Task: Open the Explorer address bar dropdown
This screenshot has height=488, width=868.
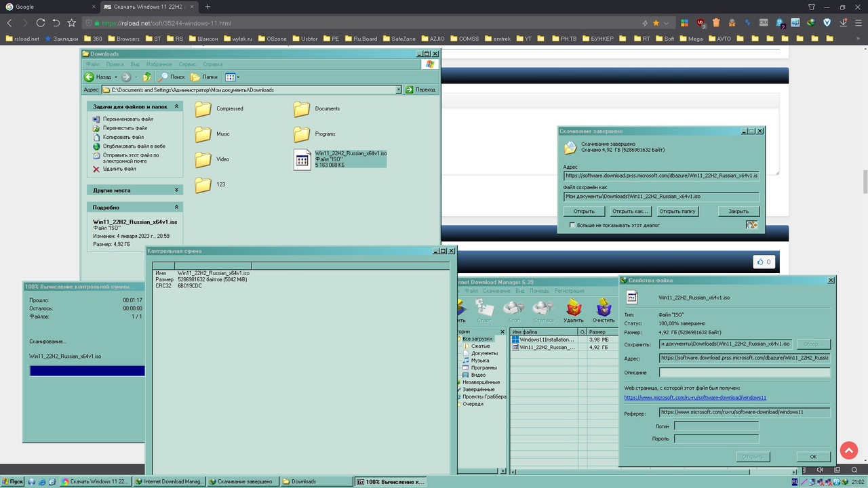Action: pos(399,89)
